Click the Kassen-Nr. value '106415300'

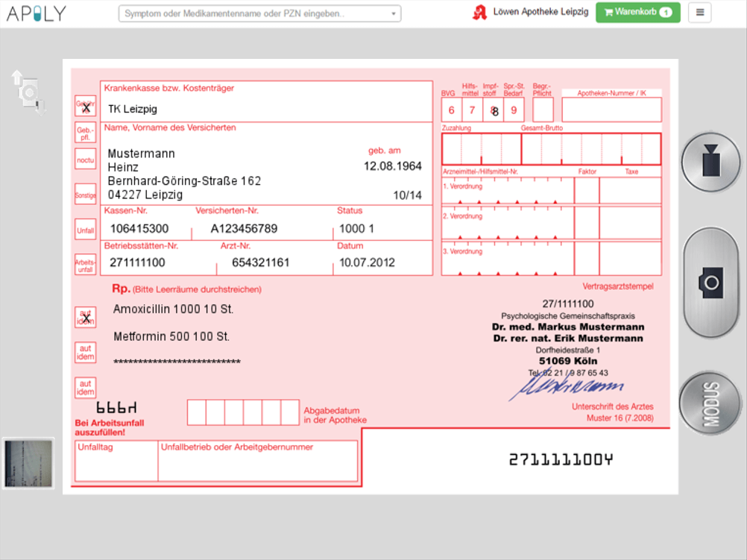[139, 229]
